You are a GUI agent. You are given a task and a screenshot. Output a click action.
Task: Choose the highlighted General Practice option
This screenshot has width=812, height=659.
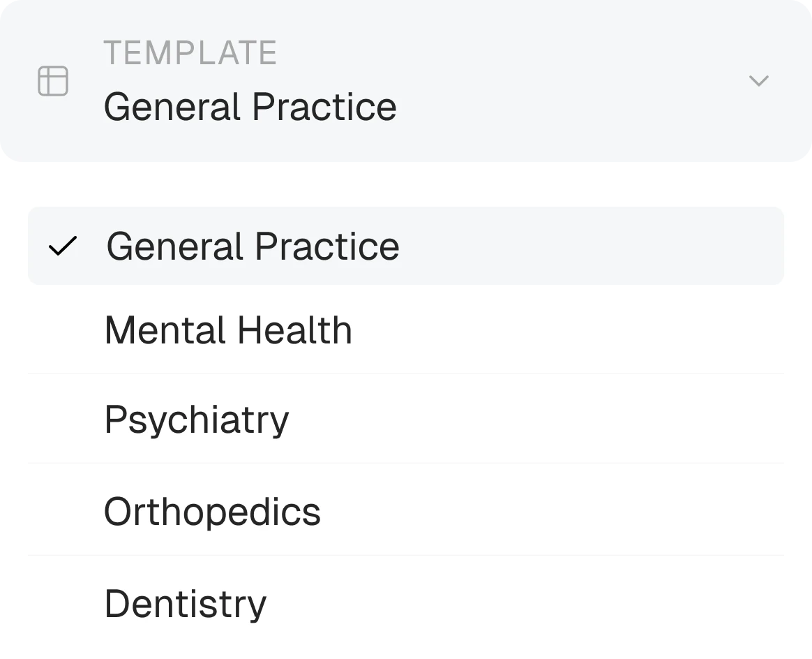click(406, 246)
